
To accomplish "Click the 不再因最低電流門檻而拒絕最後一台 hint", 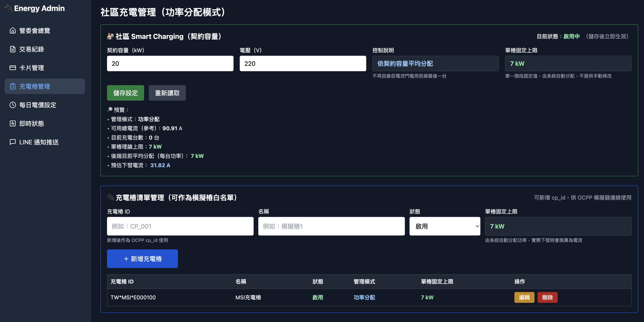I will [409, 76].
